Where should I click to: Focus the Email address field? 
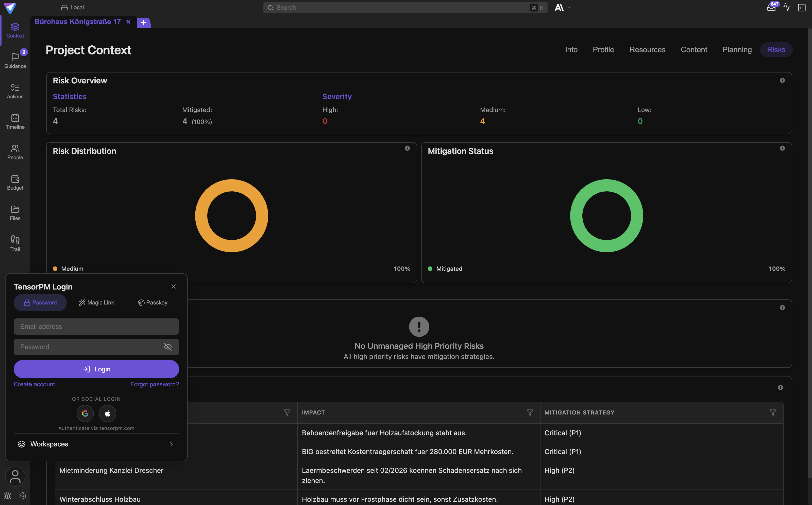click(x=96, y=327)
